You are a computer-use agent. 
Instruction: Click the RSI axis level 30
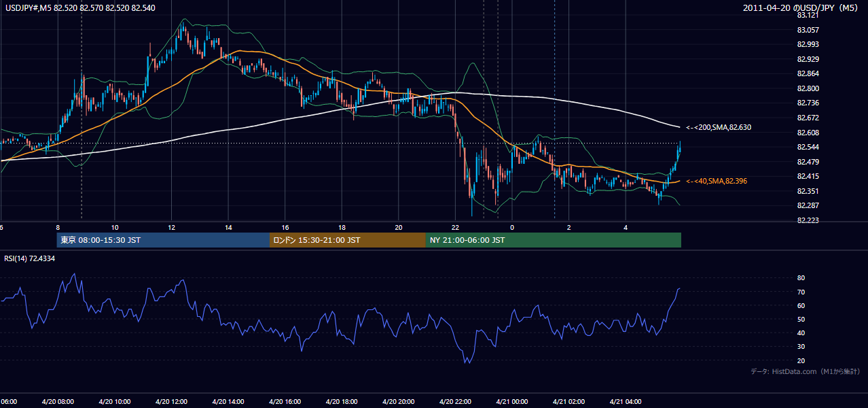point(801,347)
